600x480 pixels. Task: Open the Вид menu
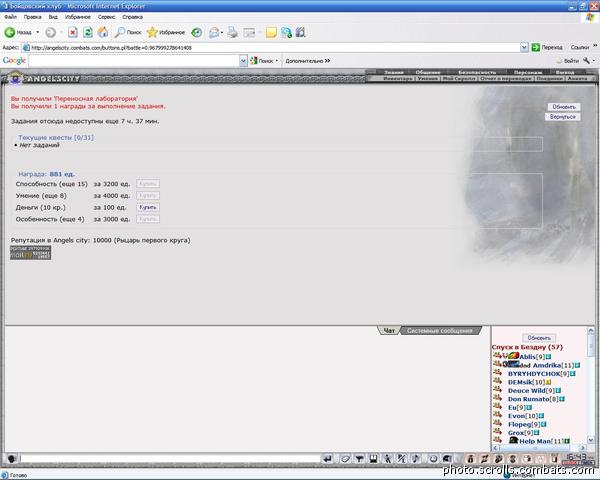53,17
